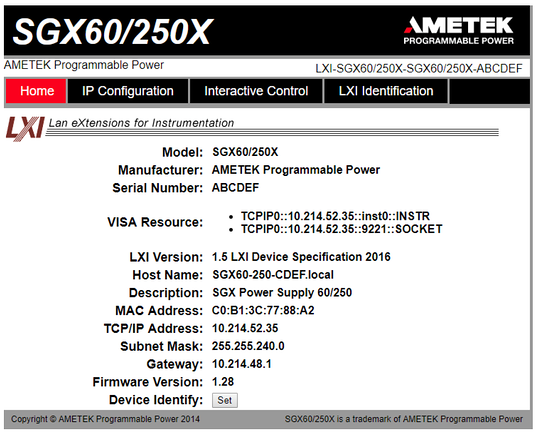Switch to IP Configuration tab

tap(128, 91)
